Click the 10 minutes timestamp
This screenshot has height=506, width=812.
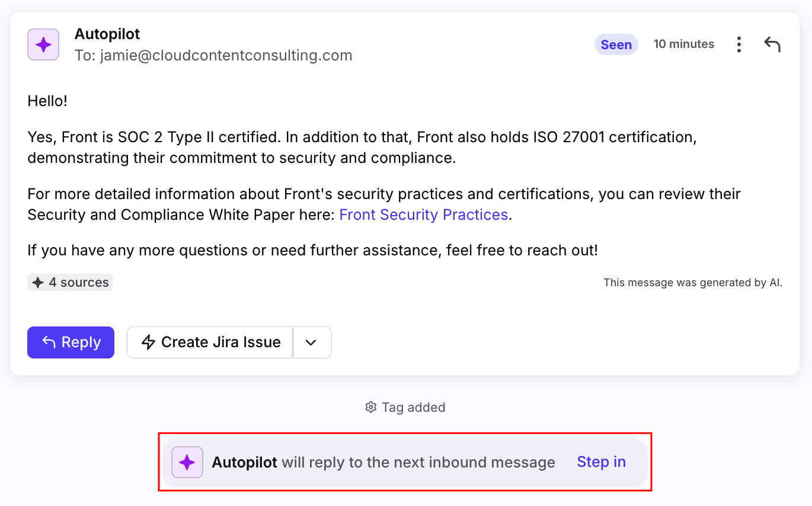pos(683,44)
